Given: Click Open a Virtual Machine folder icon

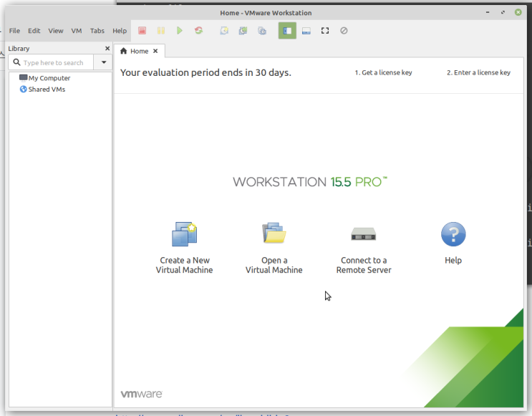Looking at the screenshot, I should click(x=274, y=233).
